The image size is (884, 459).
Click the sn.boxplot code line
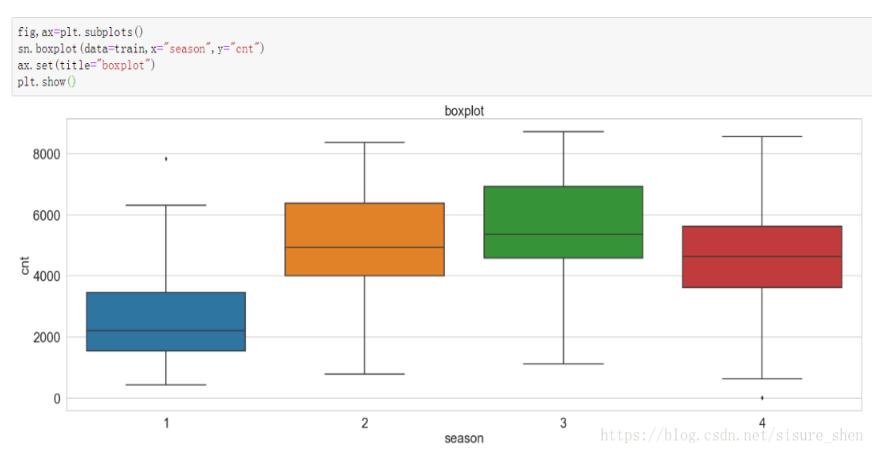pos(140,49)
